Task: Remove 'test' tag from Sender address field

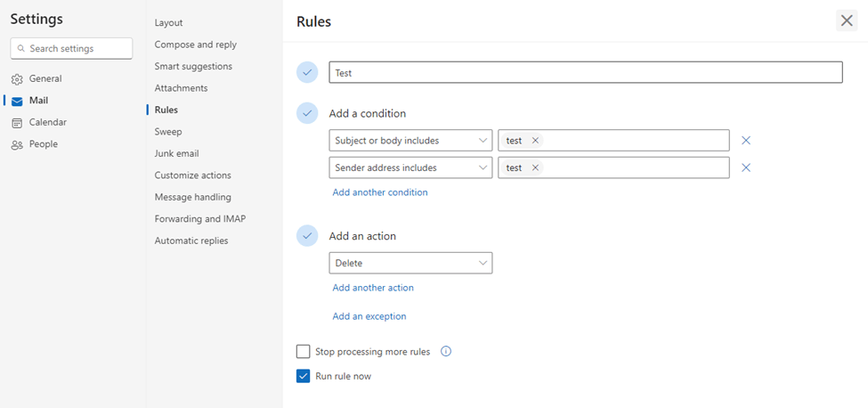Action: point(535,167)
